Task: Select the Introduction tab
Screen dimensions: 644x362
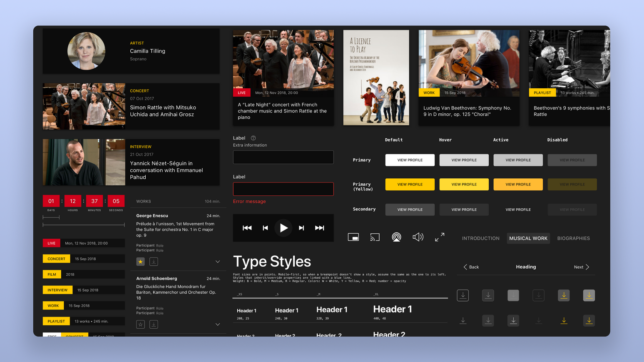Action: pyautogui.click(x=480, y=238)
